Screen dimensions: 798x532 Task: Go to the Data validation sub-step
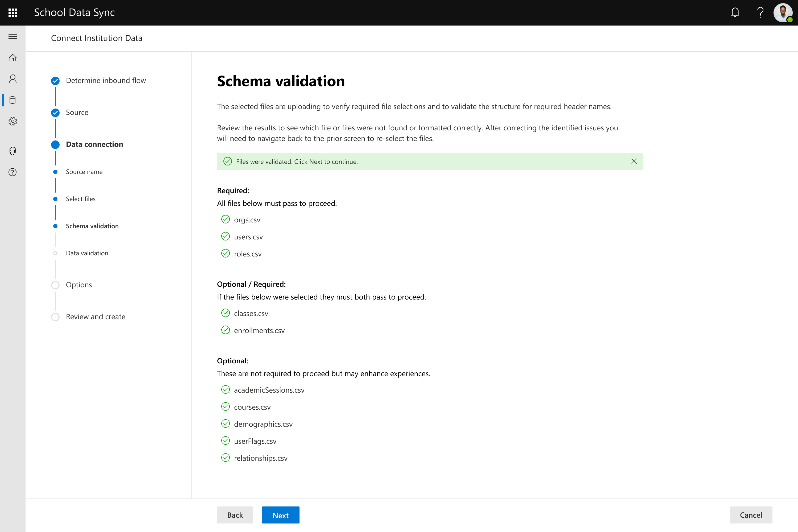tap(87, 253)
